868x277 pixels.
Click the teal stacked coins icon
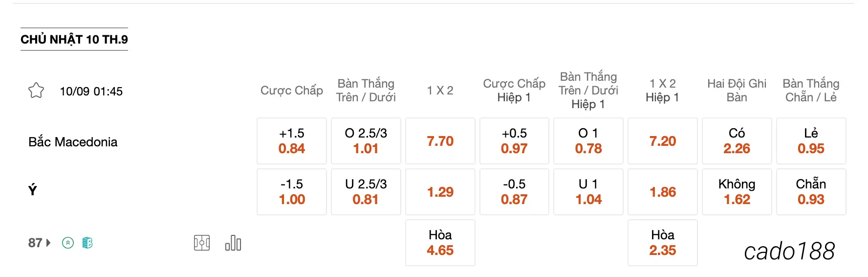(87, 243)
